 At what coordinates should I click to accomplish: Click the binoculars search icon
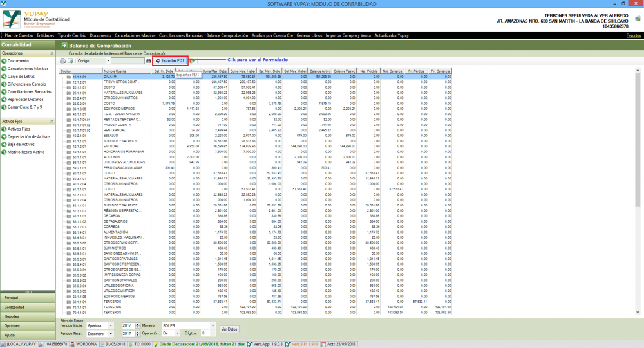pos(148,60)
